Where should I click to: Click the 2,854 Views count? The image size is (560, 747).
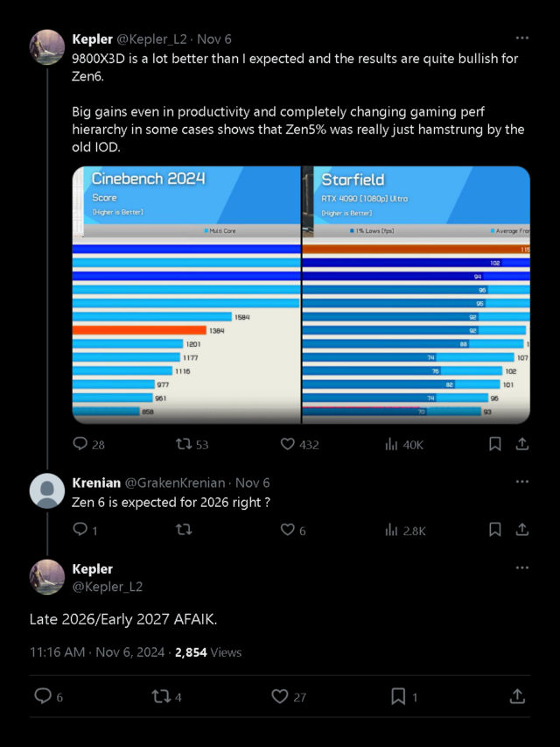[210, 652]
